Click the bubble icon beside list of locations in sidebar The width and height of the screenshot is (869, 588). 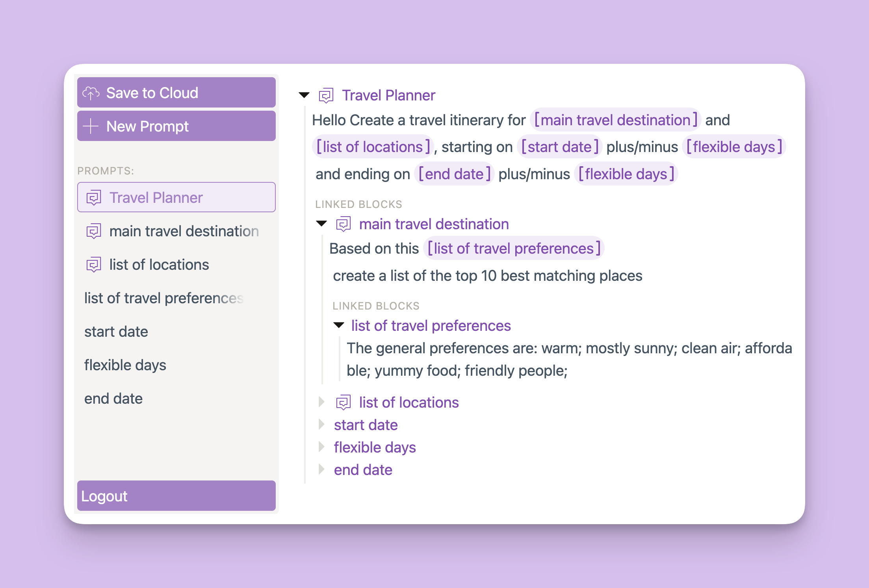click(x=93, y=265)
